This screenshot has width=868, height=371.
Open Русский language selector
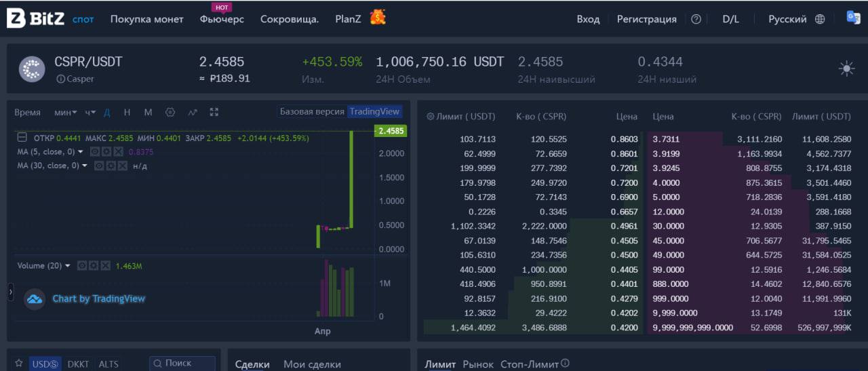coord(787,19)
